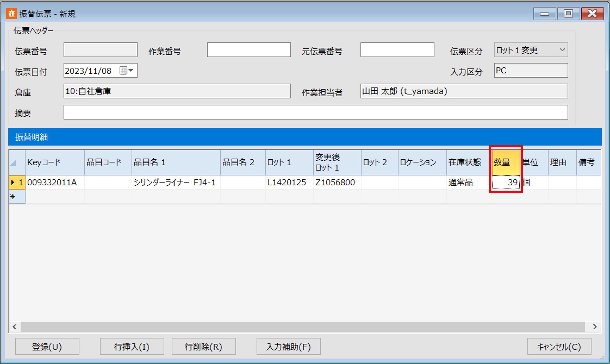Click the 行削除(R) button
610x364 pixels.
coord(204,346)
